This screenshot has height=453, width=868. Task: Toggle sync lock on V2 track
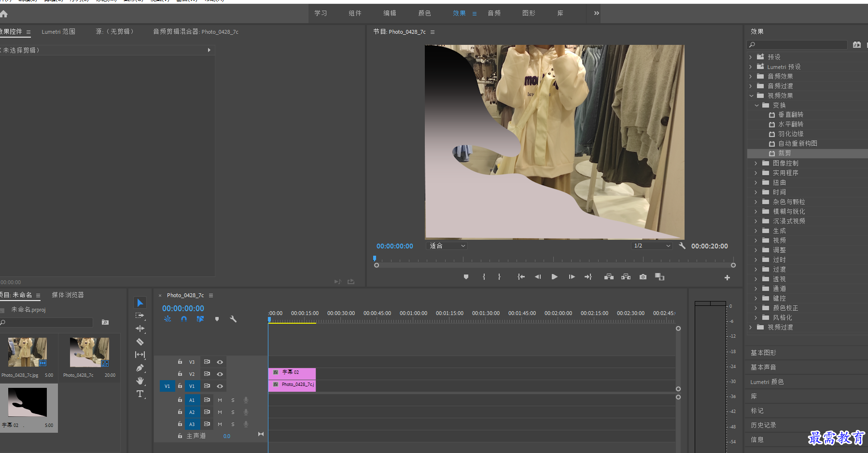click(x=207, y=374)
